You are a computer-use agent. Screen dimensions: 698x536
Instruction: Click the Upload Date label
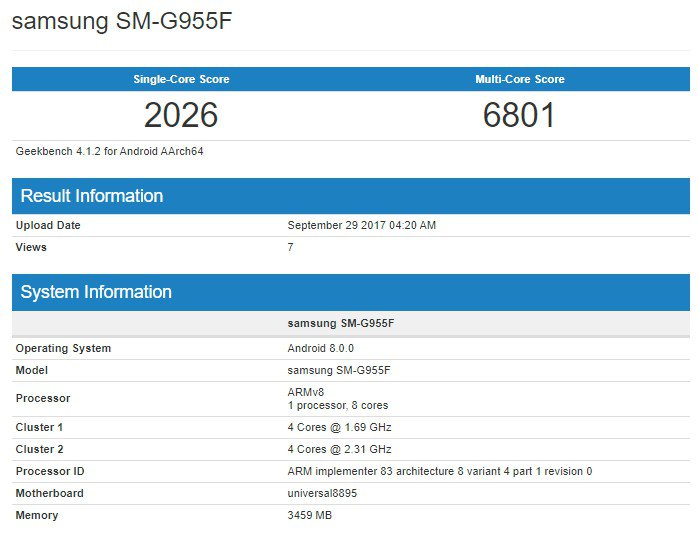click(48, 225)
